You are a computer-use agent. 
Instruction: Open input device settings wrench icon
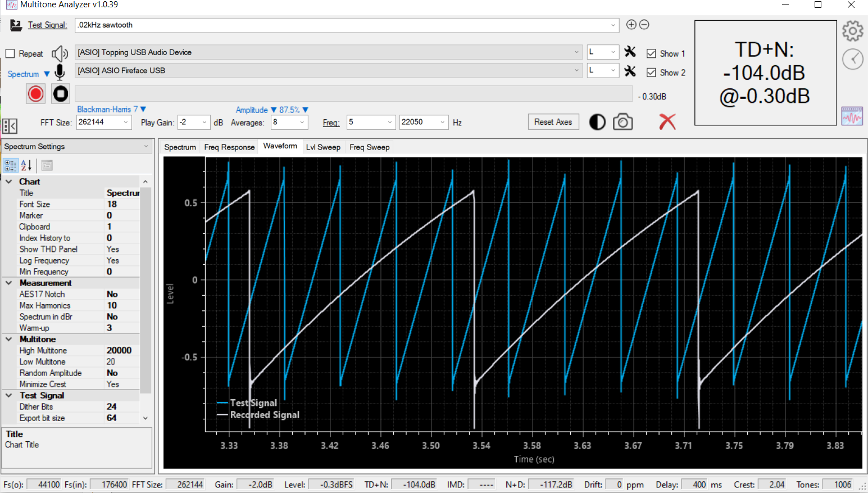tap(630, 71)
